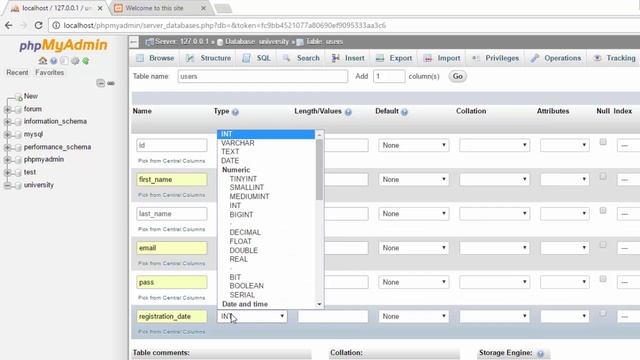The height and width of the screenshot is (360, 640).
Task: Click the Length/Values help icon
Action: tap(348, 112)
